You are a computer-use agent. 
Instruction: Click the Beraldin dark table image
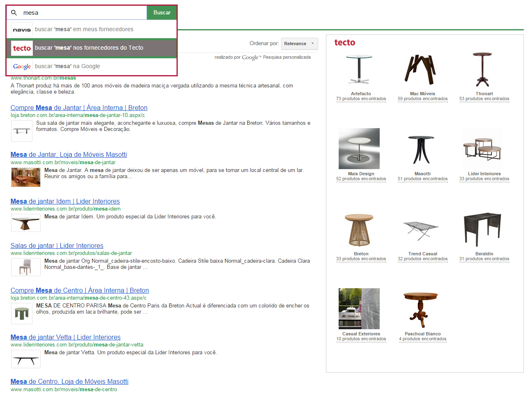(482, 229)
